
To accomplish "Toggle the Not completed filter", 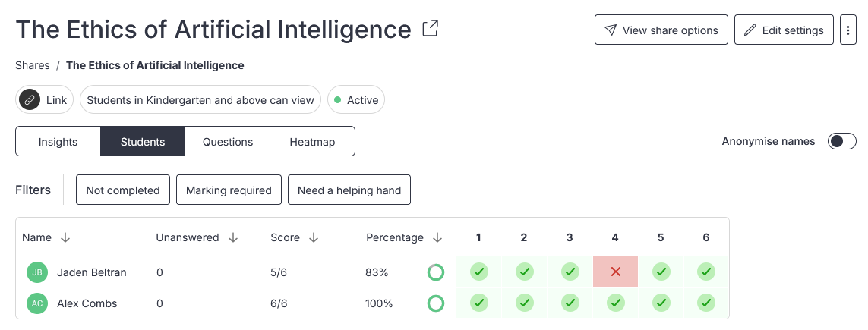I will tap(123, 190).
